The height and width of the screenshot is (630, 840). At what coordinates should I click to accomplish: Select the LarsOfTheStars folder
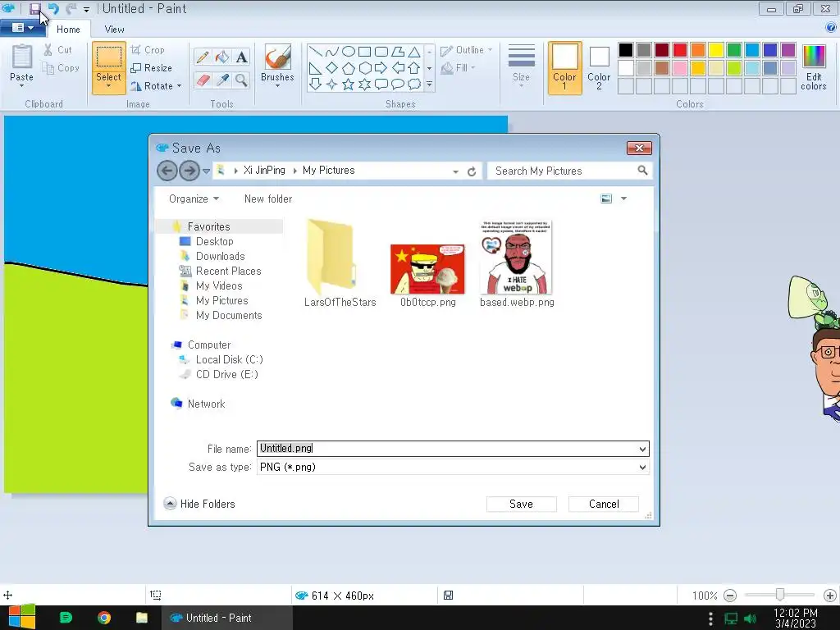(x=340, y=264)
